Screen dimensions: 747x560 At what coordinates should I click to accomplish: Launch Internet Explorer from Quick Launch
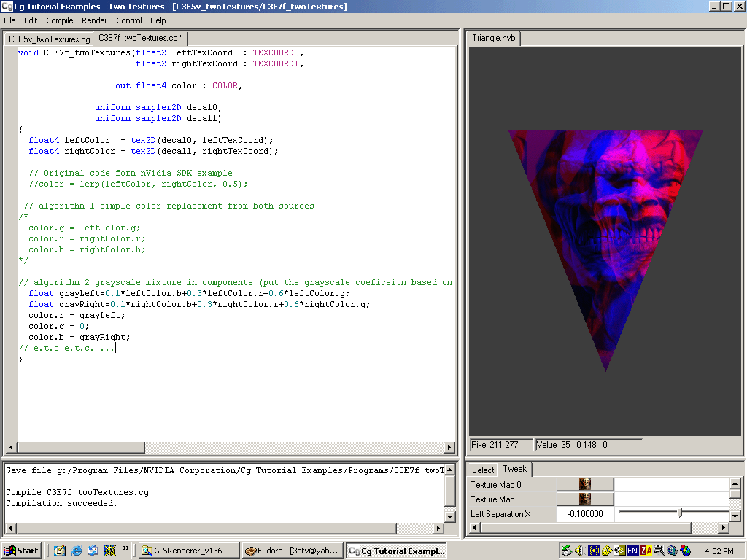coord(76,551)
